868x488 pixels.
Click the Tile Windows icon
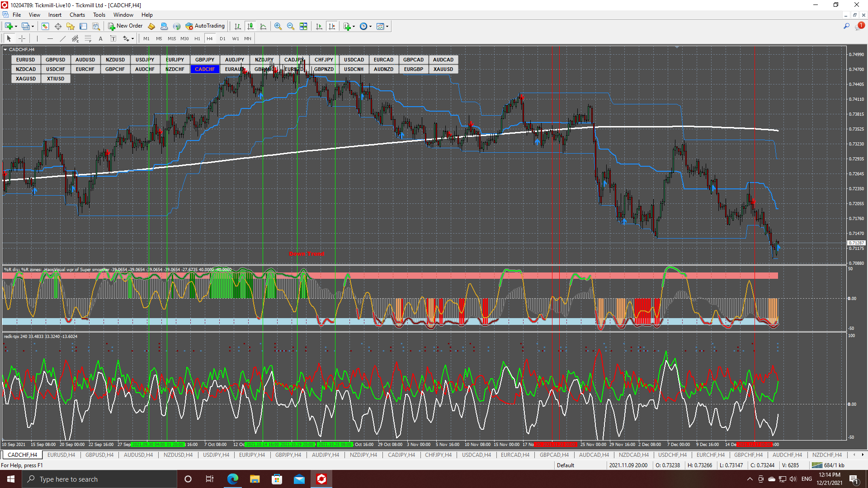[x=303, y=26]
